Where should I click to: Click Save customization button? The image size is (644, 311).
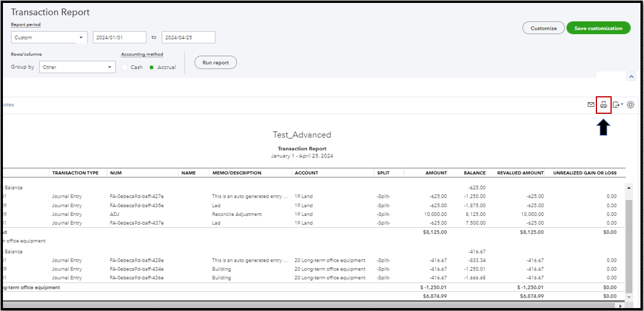pos(598,28)
